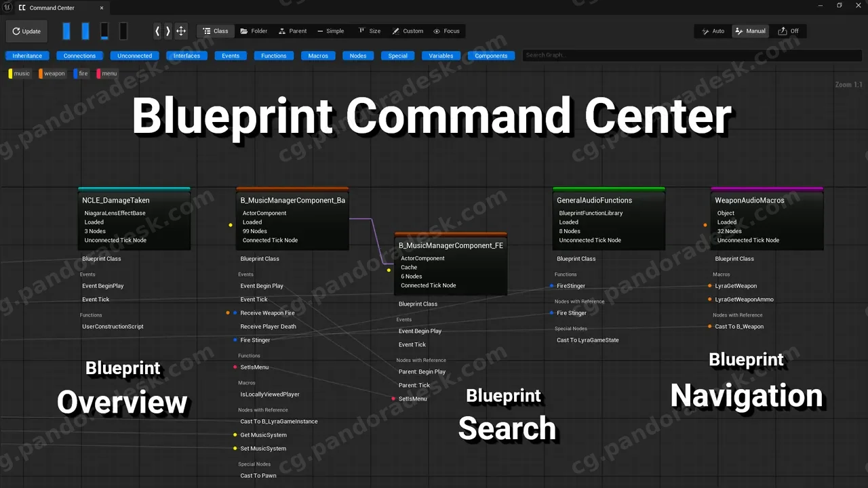Select the yellow music tag
This screenshot has height=488, width=868.
20,73
